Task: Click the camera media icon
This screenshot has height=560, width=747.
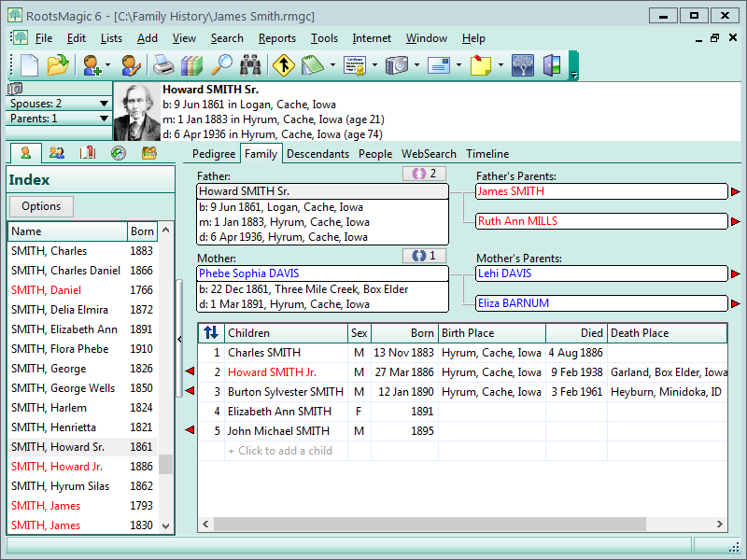Action: click(397, 65)
